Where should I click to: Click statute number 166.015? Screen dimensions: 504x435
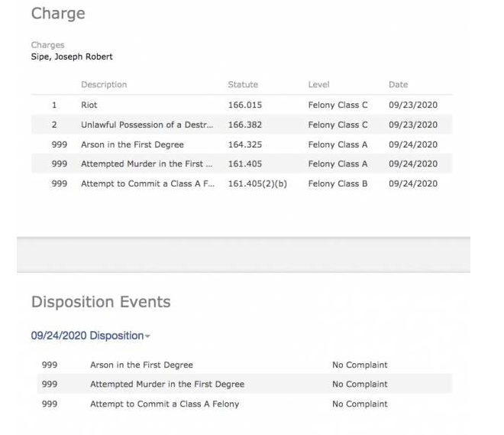click(245, 105)
